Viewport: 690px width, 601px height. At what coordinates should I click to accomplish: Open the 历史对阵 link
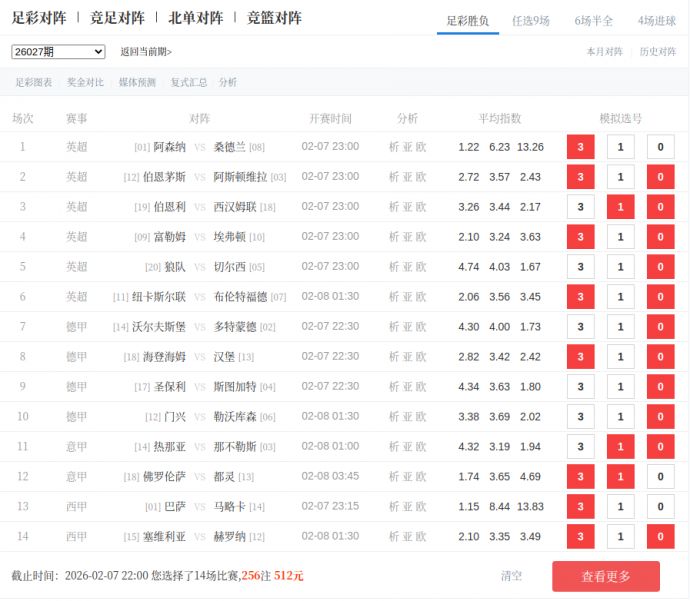click(658, 52)
